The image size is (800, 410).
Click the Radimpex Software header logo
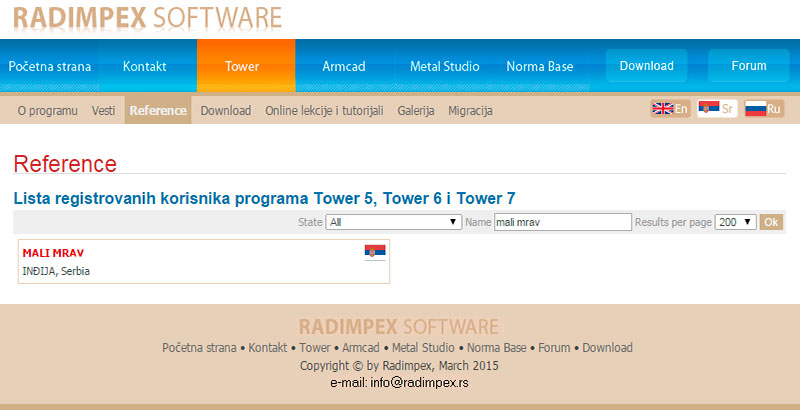pyautogui.click(x=147, y=18)
